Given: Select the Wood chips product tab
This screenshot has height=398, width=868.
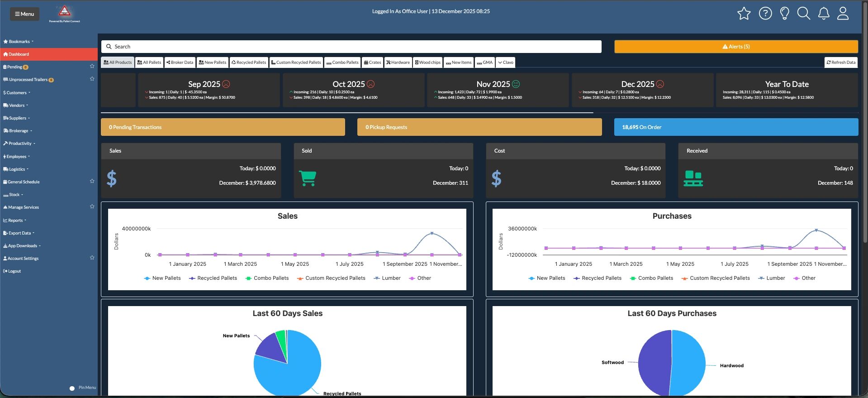Looking at the screenshot, I should (427, 62).
